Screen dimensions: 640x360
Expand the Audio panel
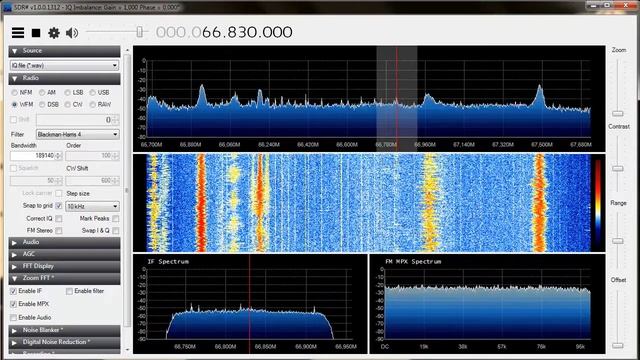(64, 242)
